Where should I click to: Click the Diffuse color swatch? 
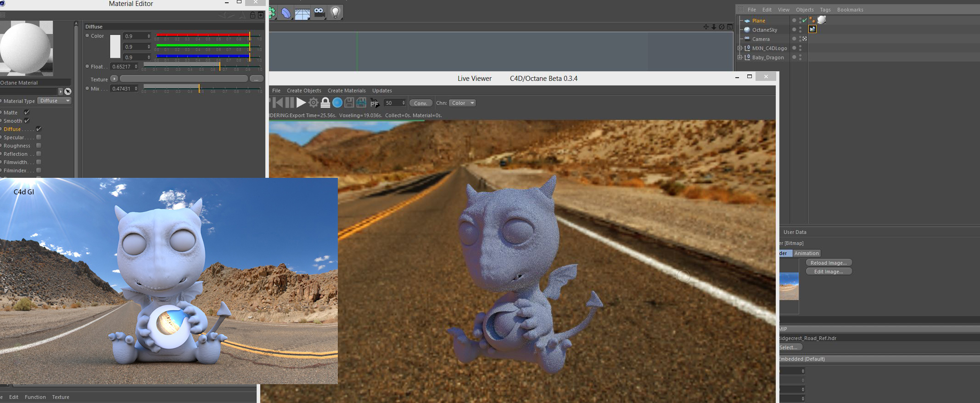coord(115,46)
